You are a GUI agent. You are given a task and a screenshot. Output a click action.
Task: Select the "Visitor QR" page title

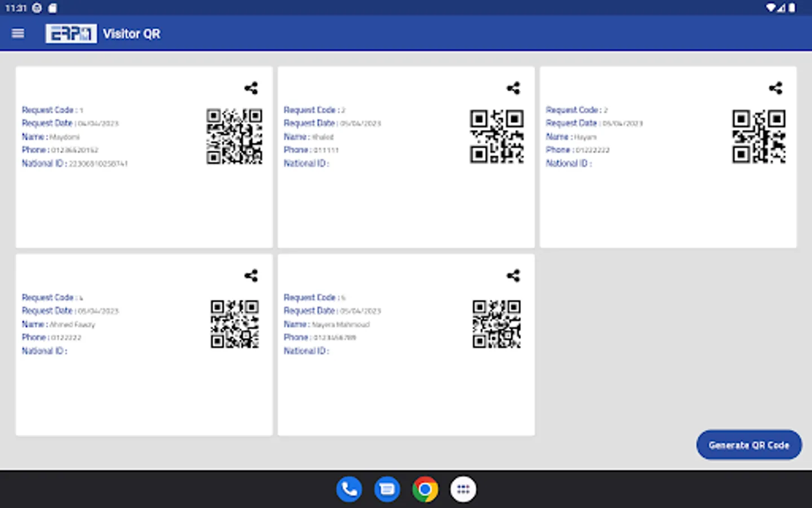pyautogui.click(x=131, y=34)
